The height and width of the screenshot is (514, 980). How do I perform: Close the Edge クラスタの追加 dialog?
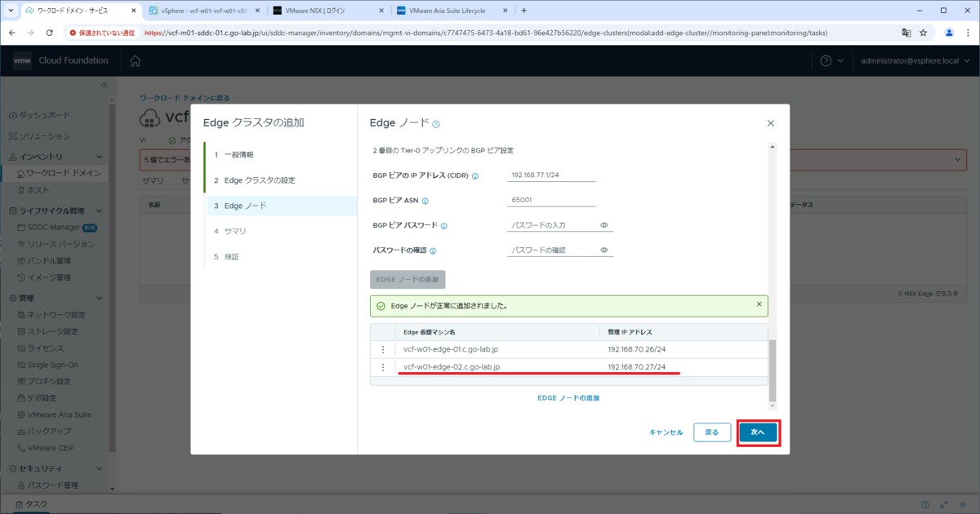(x=770, y=123)
